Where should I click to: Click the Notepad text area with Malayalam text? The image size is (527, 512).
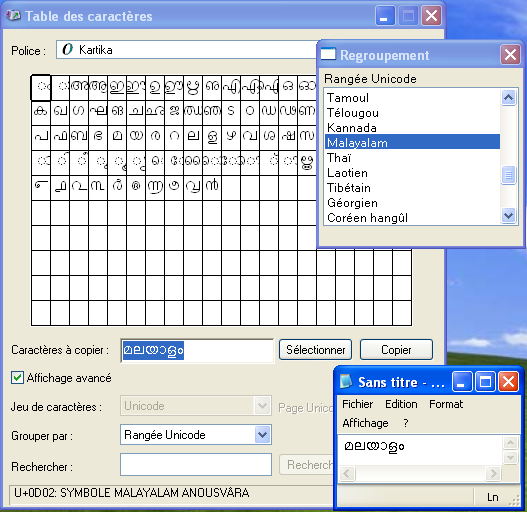[420, 450]
